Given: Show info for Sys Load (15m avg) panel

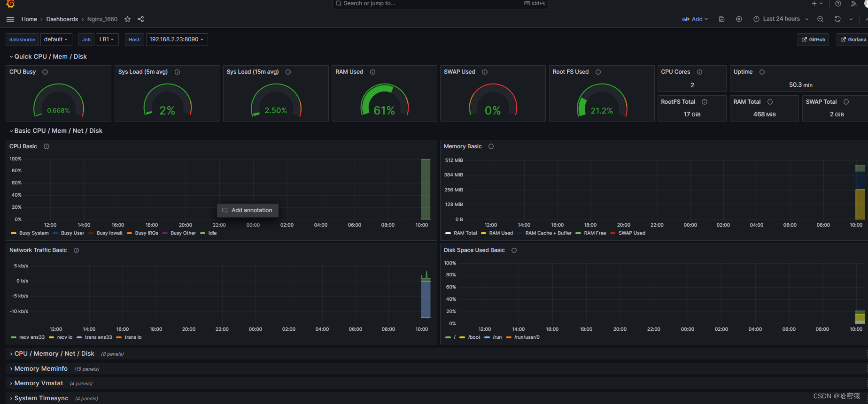Looking at the screenshot, I should point(288,72).
